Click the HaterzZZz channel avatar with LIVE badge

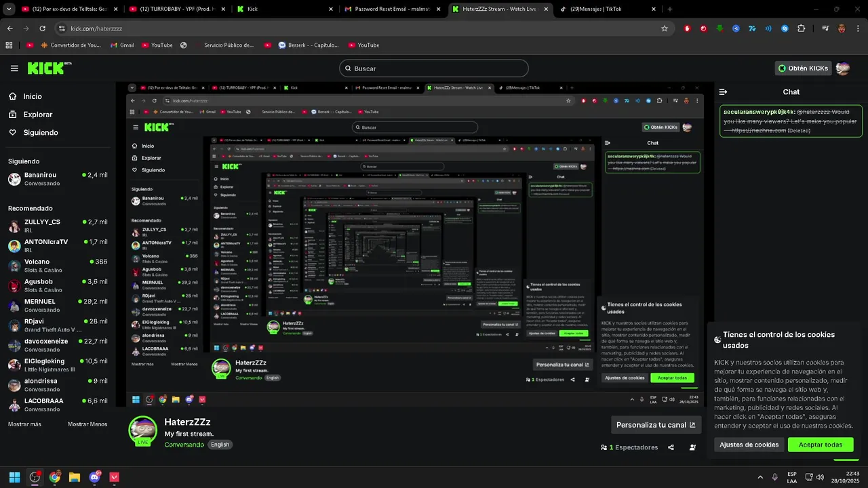[143, 430]
